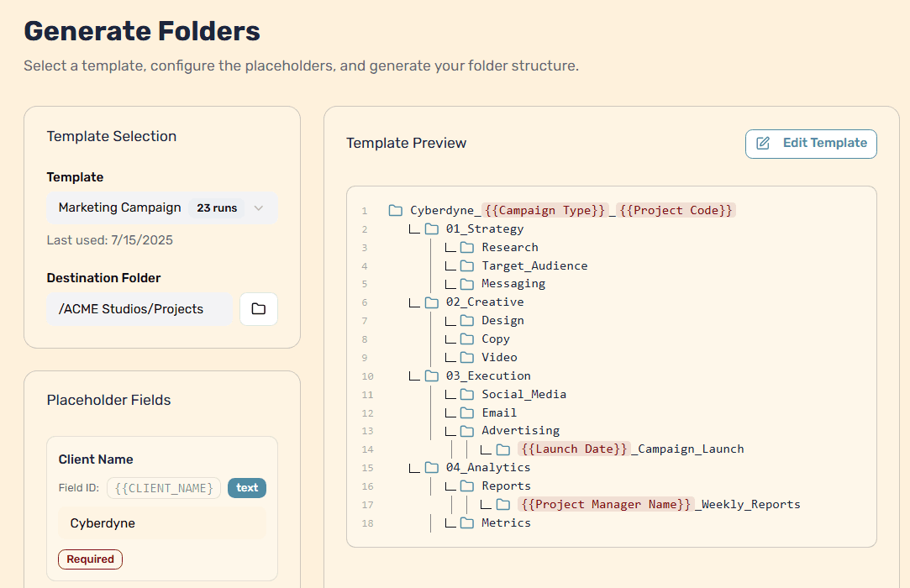Click the Social_Media folder icon
This screenshot has width=910, height=588.
467,395
